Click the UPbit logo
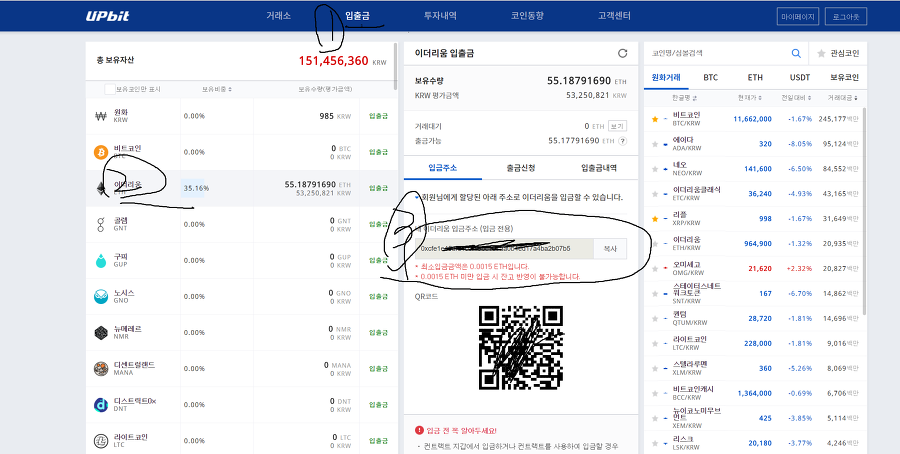Image resolution: width=900 pixels, height=454 pixels. [107, 16]
